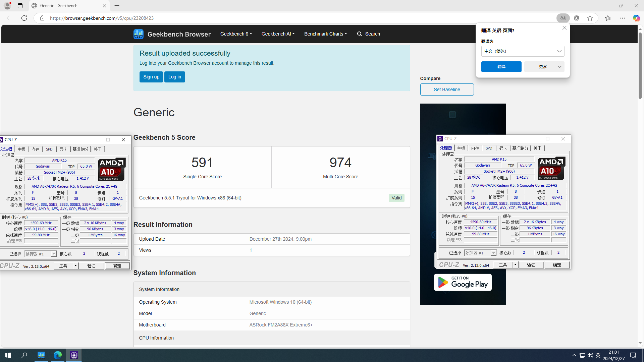Click the translate icon in address bar
This screenshot has height=362, width=644.
click(x=563, y=18)
